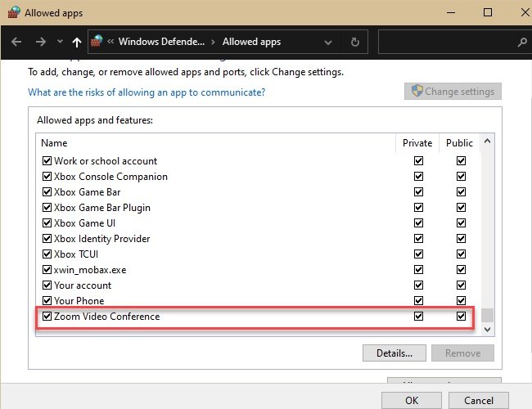This screenshot has height=409, width=532.
Task: Select Zoom Video Conference row text
Action: point(107,317)
